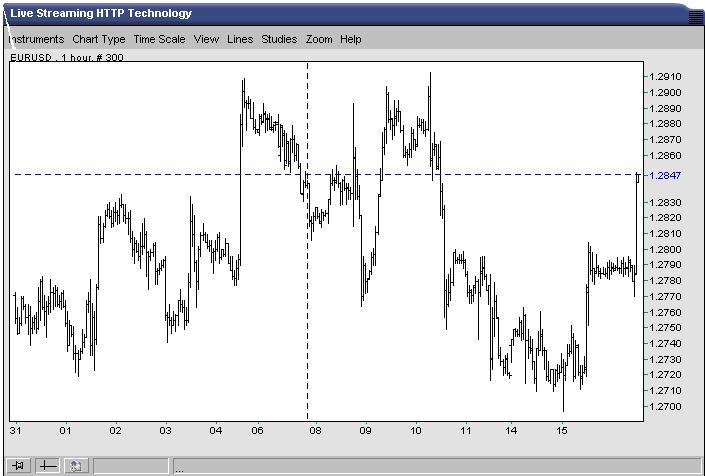Click the pin icon in bottom toolbar

[x=18, y=466]
